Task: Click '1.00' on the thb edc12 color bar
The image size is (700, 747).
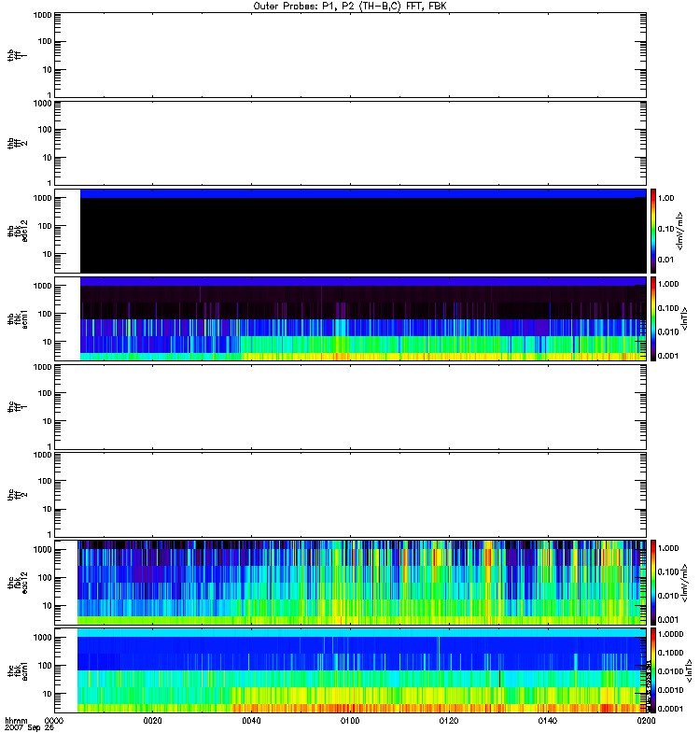Action: pos(665,198)
